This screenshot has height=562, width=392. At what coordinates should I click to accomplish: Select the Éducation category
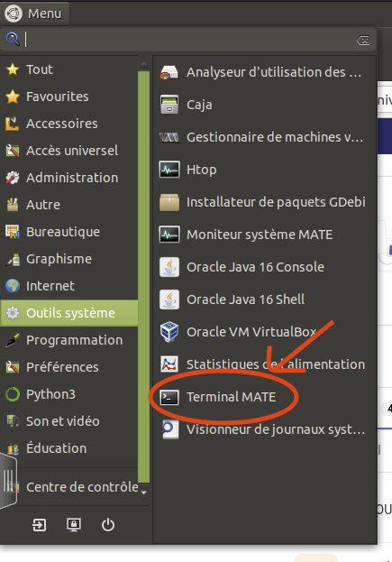tap(69, 448)
